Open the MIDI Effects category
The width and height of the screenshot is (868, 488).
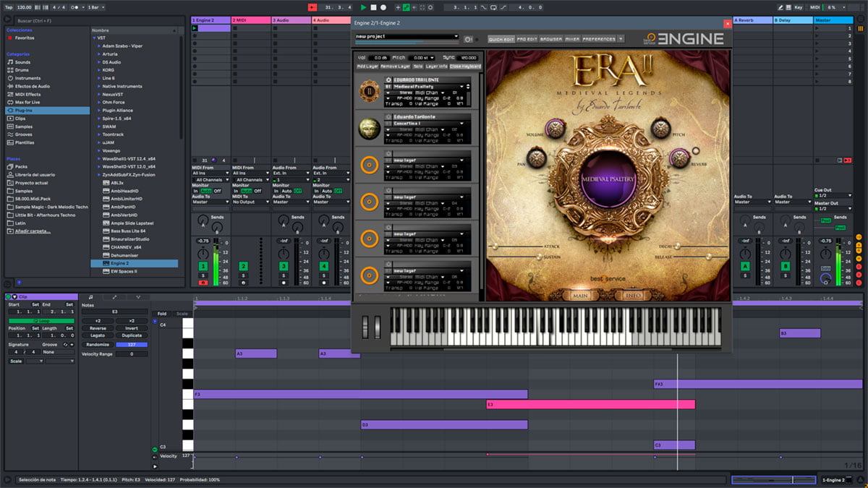click(x=27, y=94)
